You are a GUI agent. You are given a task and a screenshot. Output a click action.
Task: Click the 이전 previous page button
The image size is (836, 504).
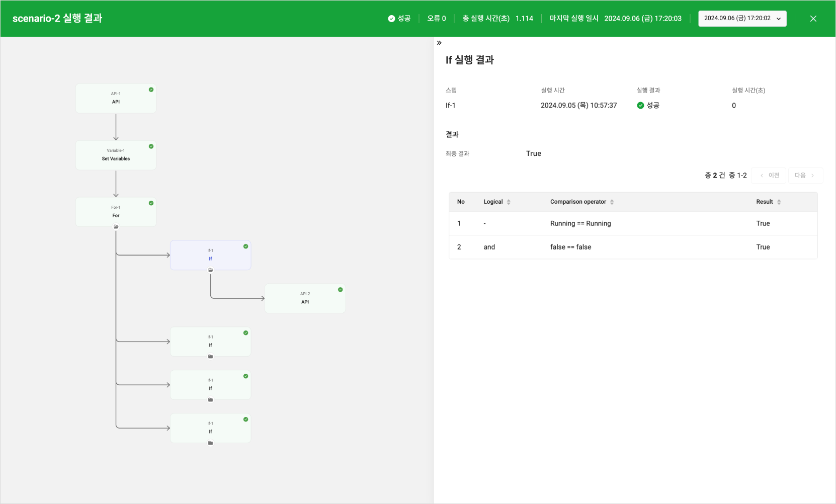[769, 176]
